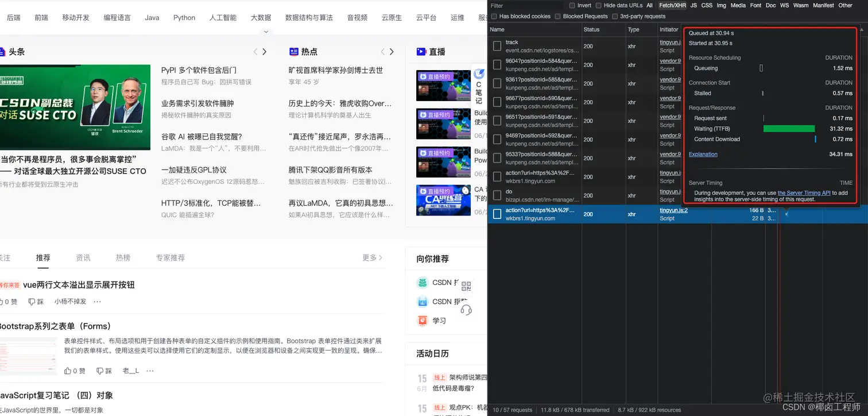This screenshot has height=416, width=868.
Task: Click the 直播 video camera icon
Action: [421, 52]
